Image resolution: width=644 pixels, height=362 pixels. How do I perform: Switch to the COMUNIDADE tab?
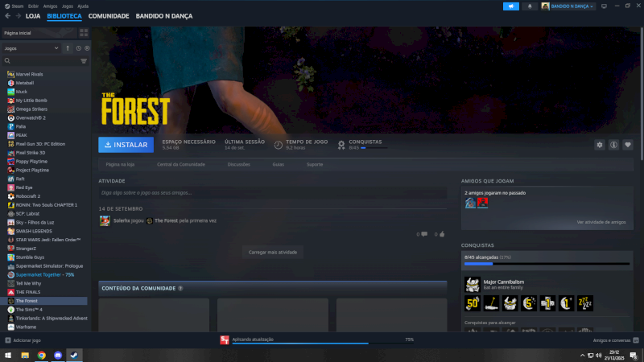[x=108, y=16]
